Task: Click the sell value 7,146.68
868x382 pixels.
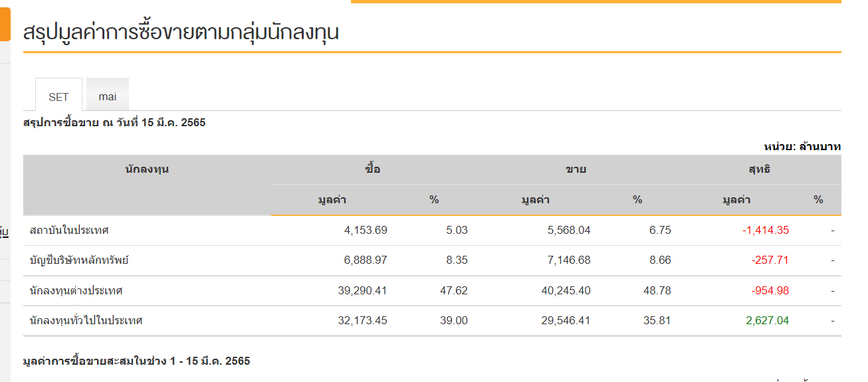Action: point(565,260)
